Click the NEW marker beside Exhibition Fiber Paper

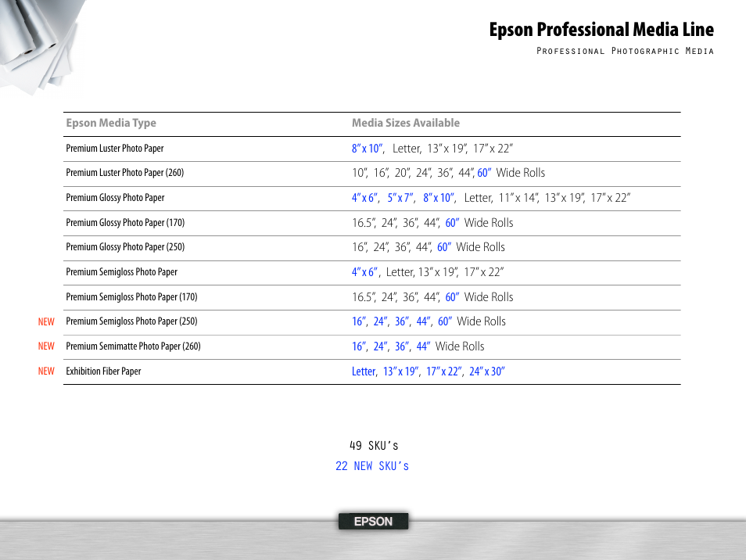(46, 371)
